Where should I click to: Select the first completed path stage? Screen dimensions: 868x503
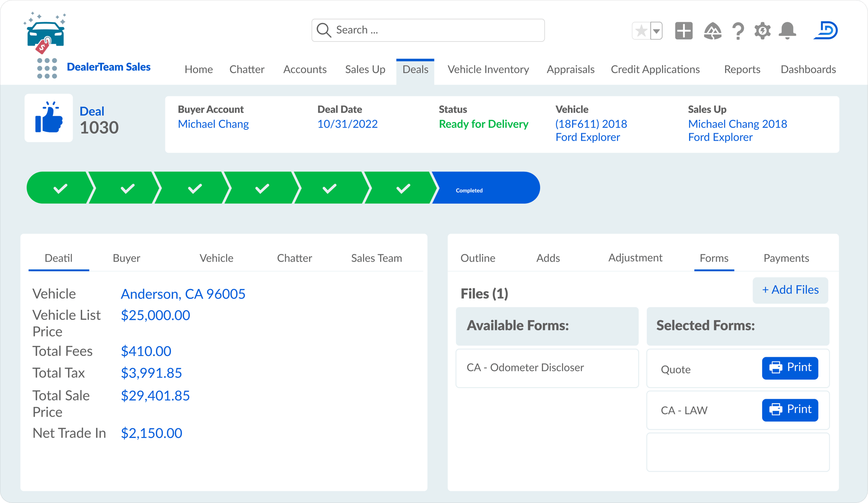click(60, 188)
